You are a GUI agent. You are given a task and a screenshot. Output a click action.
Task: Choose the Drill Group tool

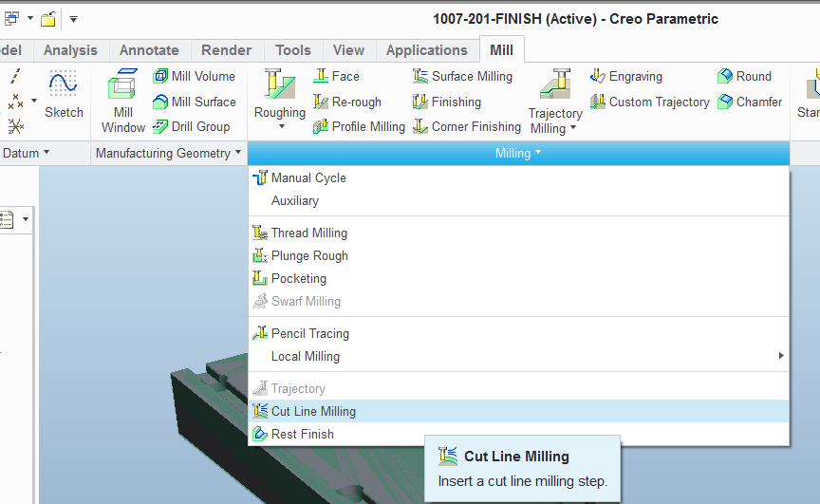[191, 126]
